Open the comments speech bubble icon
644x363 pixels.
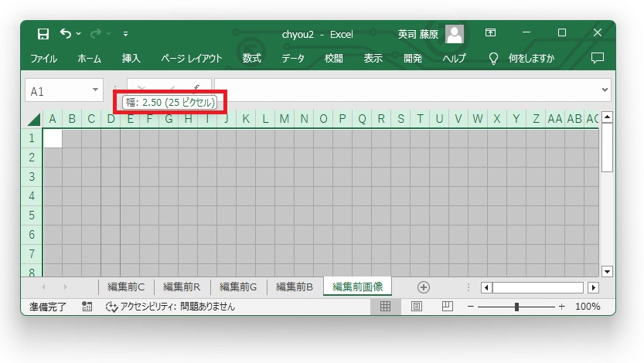tap(597, 58)
